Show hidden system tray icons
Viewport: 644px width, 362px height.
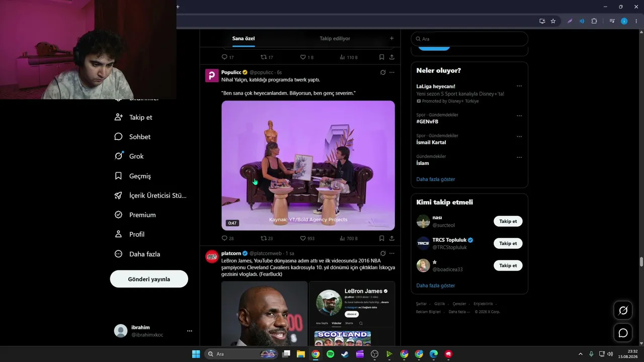pos(580,354)
